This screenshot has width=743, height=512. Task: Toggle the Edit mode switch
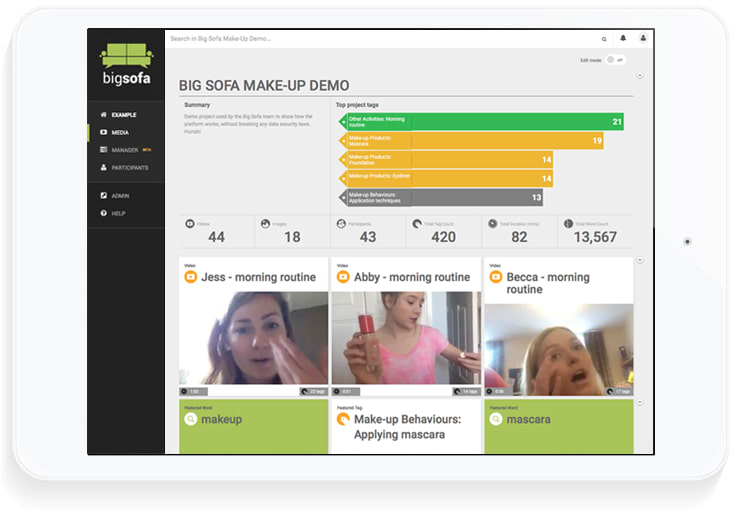tap(615, 60)
